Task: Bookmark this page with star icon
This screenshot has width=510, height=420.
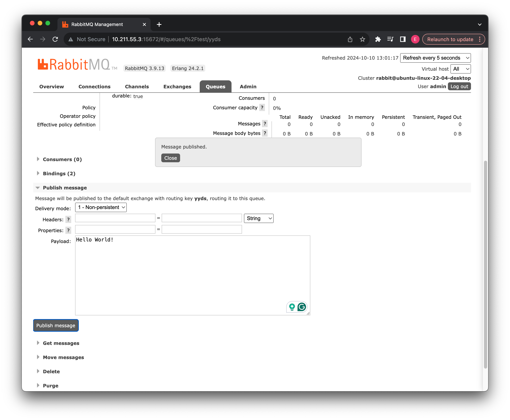Action: (x=362, y=39)
